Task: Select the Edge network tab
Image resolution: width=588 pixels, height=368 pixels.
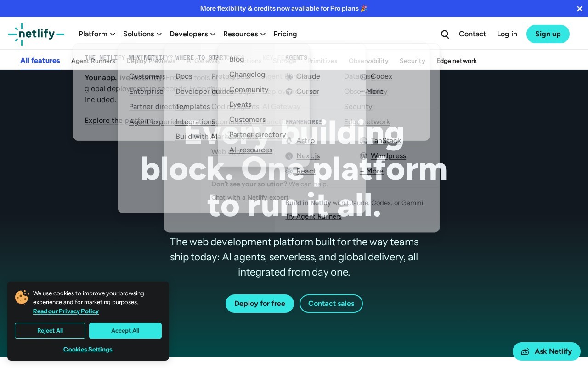Action: (x=457, y=61)
